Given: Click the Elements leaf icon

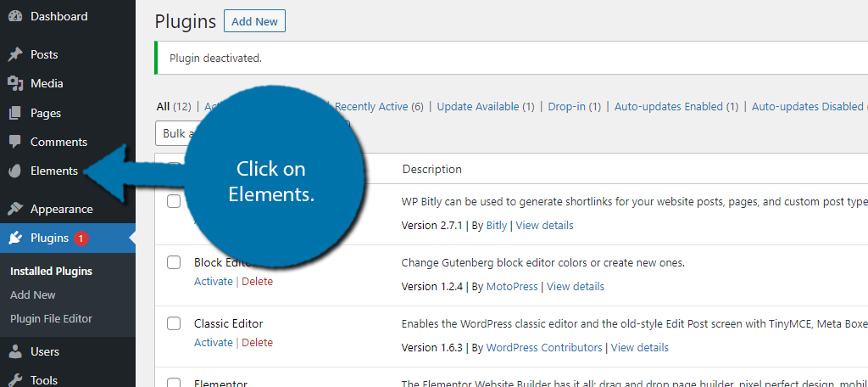Looking at the screenshot, I should coord(15,171).
